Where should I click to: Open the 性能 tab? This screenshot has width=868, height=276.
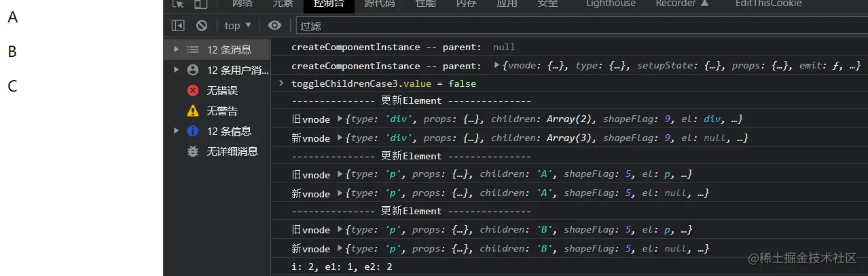tap(426, 3)
